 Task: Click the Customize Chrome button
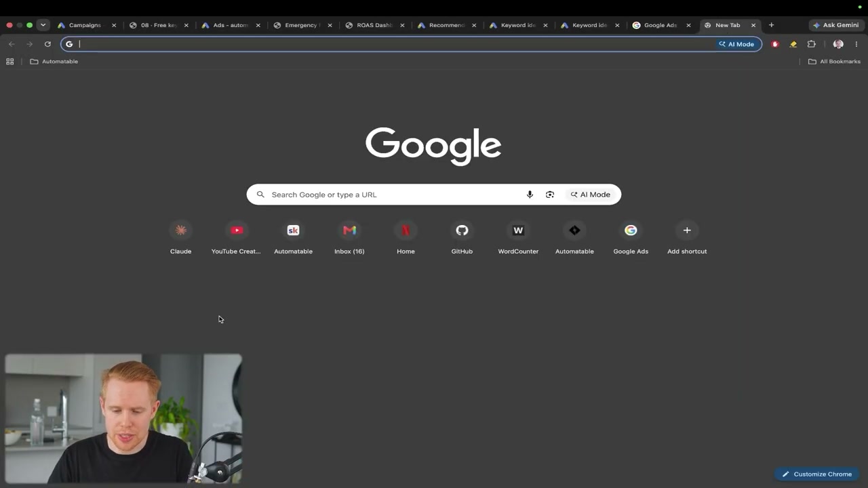pos(816,474)
